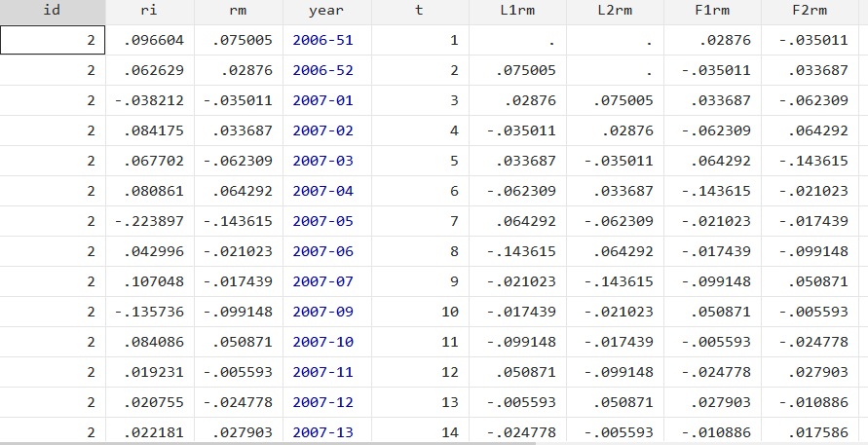Click the L2rm cell in the 2007-01 row
The image size is (868, 445).
pyautogui.click(x=615, y=100)
